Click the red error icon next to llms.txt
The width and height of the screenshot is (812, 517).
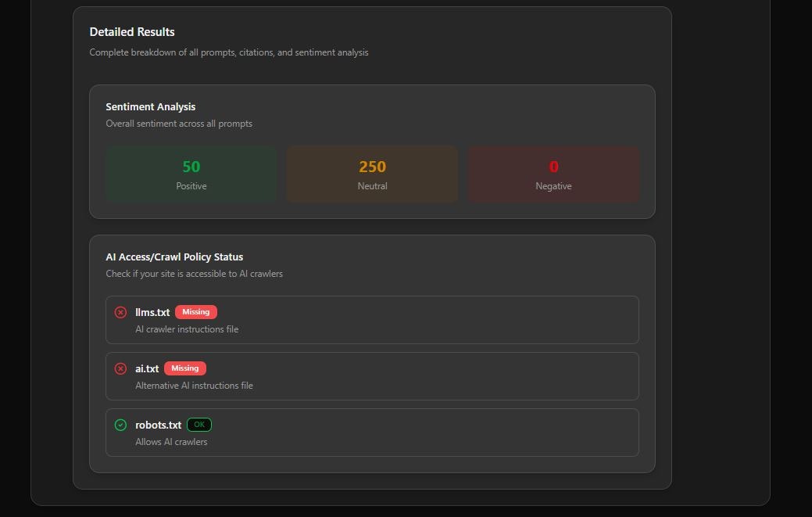(x=120, y=311)
